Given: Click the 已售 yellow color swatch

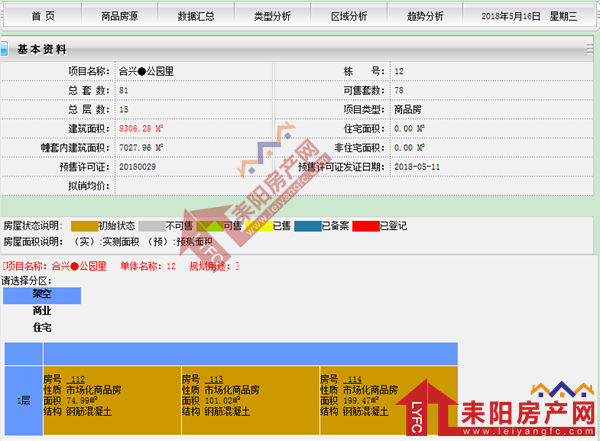Looking at the screenshot, I should point(259,226).
